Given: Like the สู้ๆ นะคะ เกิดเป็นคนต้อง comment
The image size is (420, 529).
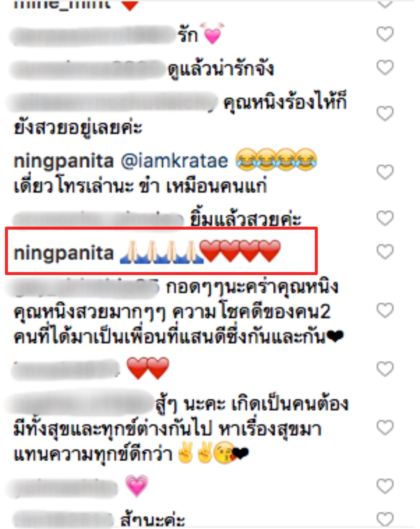Looking at the screenshot, I should [x=385, y=428].
